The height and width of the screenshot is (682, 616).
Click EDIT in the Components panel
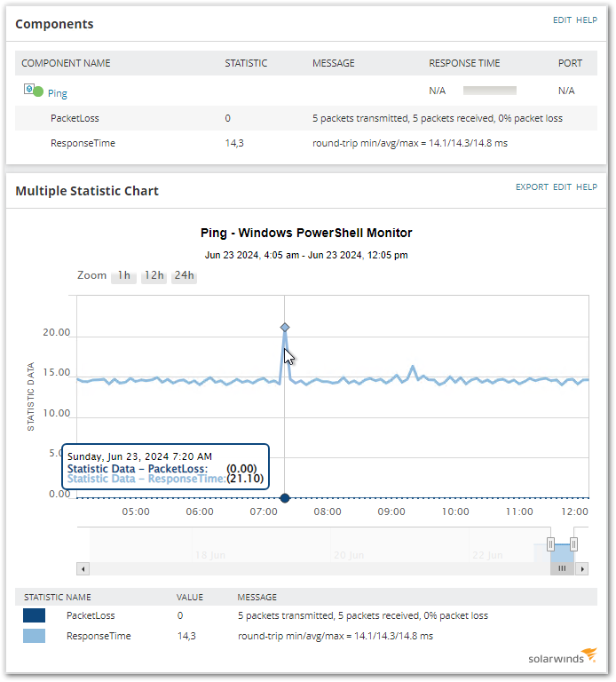[562, 20]
